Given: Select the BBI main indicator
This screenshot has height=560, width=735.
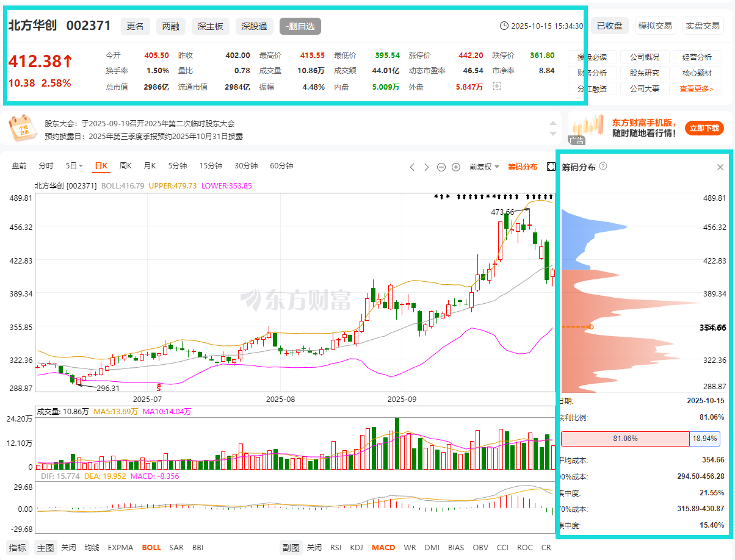Looking at the screenshot, I should (199, 547).
